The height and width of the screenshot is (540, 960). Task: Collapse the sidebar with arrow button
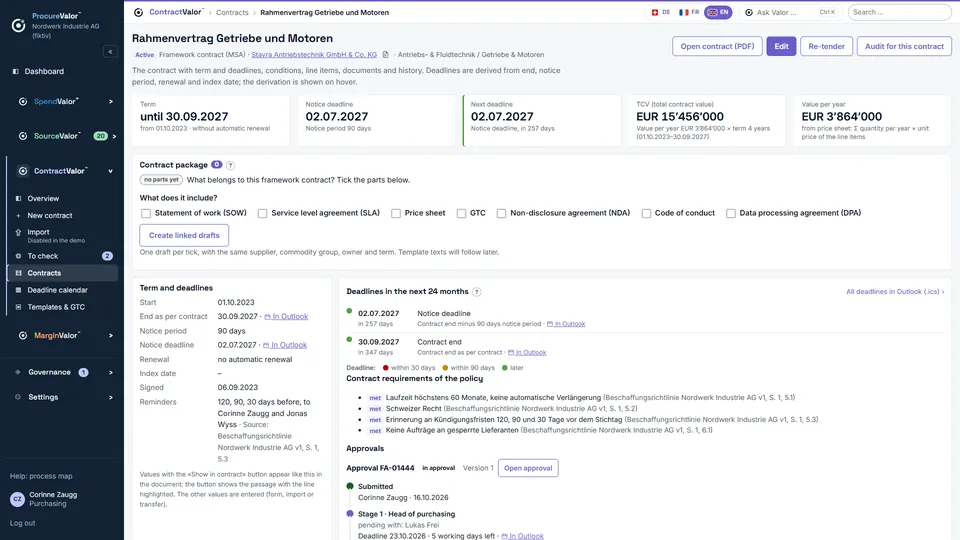pyautogui.click(x=110, y=52)
